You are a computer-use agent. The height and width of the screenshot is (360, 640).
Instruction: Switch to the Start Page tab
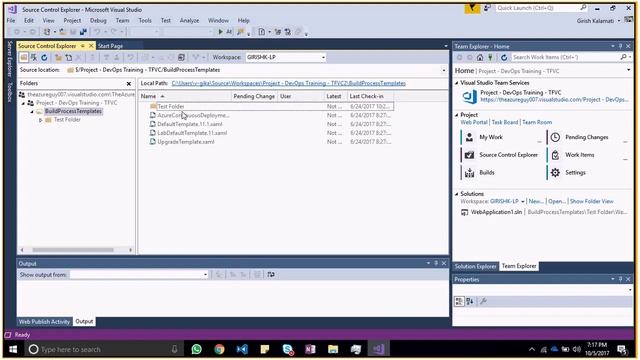coord(110,46)
